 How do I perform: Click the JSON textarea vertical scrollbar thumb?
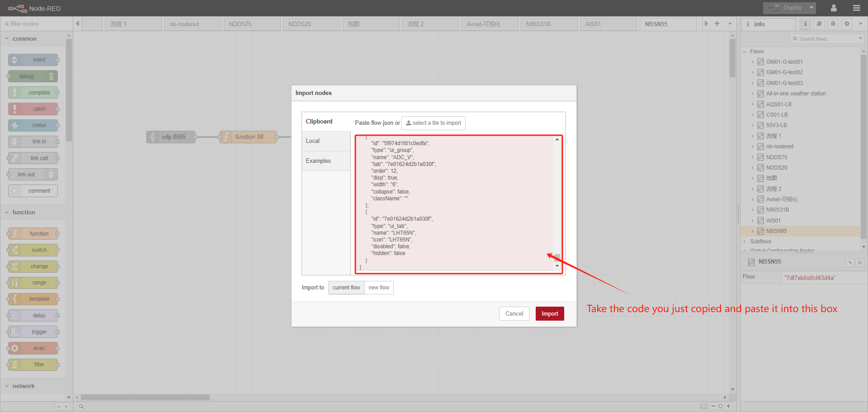click(557, 259)
